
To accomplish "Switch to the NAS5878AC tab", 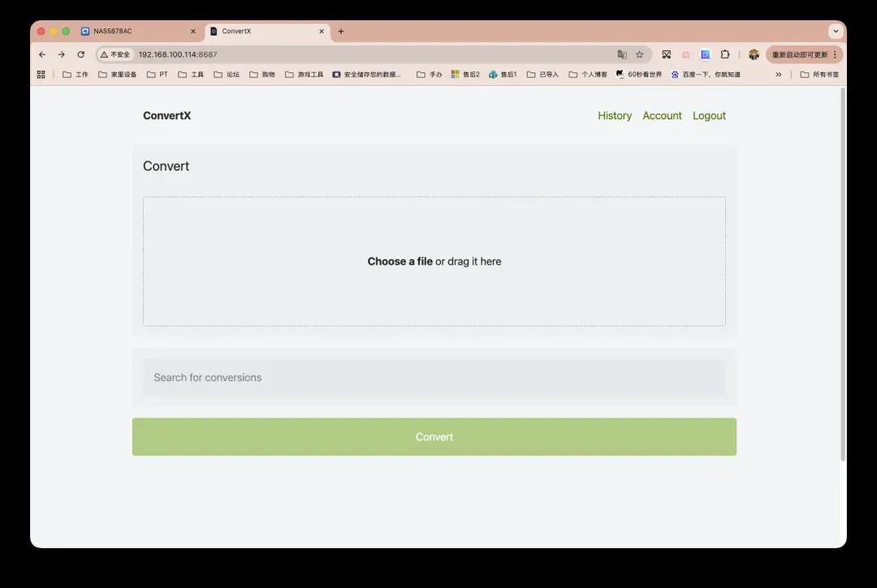I will [130, 32].
